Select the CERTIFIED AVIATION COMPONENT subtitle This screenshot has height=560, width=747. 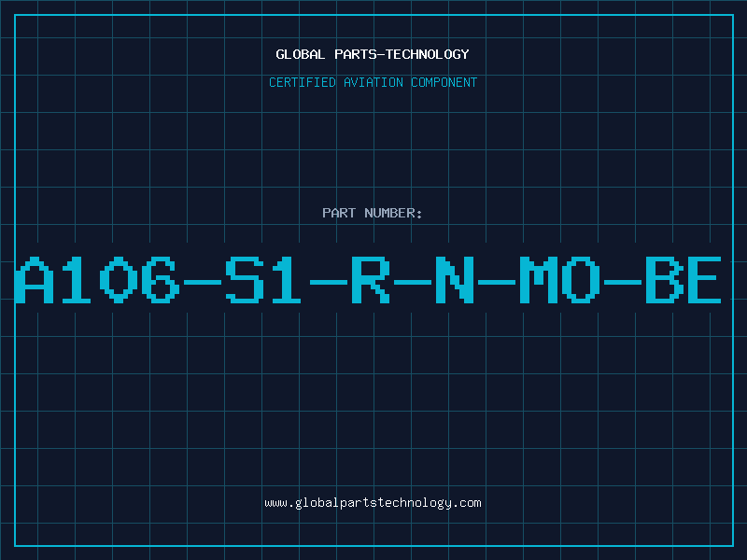373,82
